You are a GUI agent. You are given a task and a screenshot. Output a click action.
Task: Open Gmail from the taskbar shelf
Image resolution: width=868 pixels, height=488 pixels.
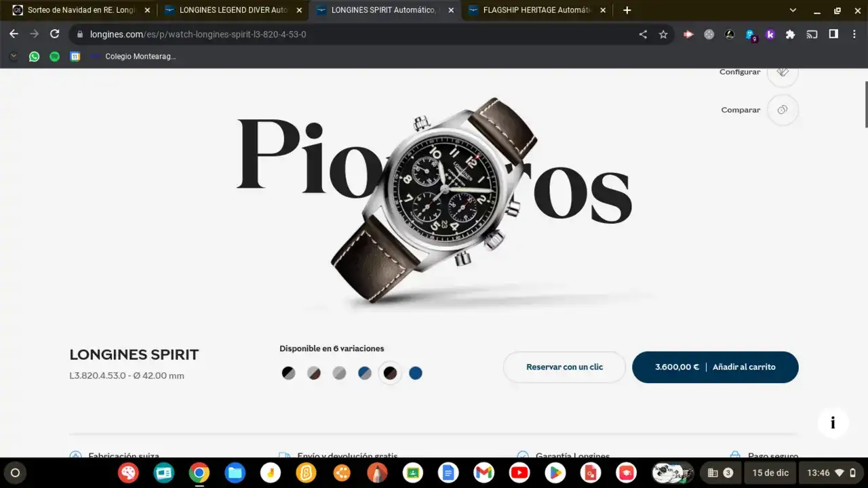click(484, 472)
